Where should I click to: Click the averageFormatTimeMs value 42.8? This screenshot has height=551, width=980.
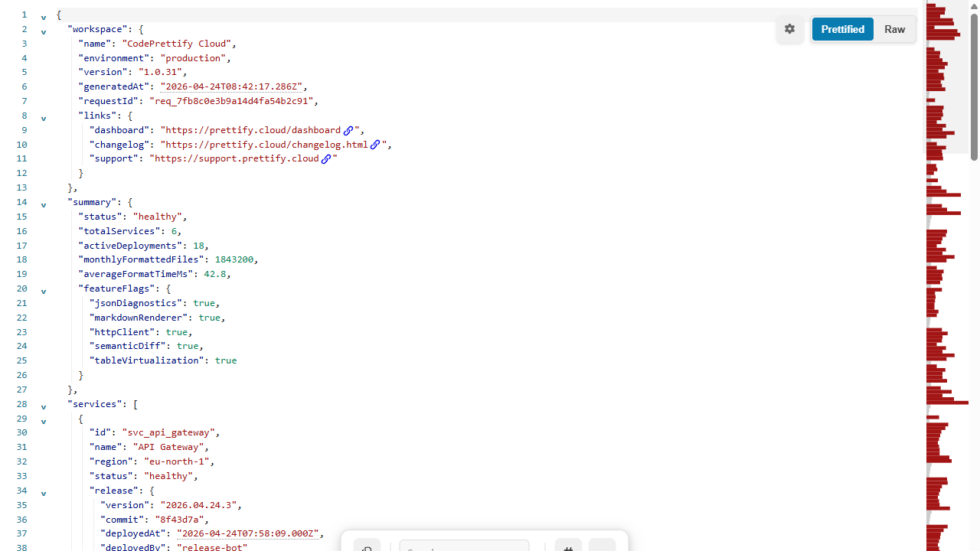[x=214, y=274]
